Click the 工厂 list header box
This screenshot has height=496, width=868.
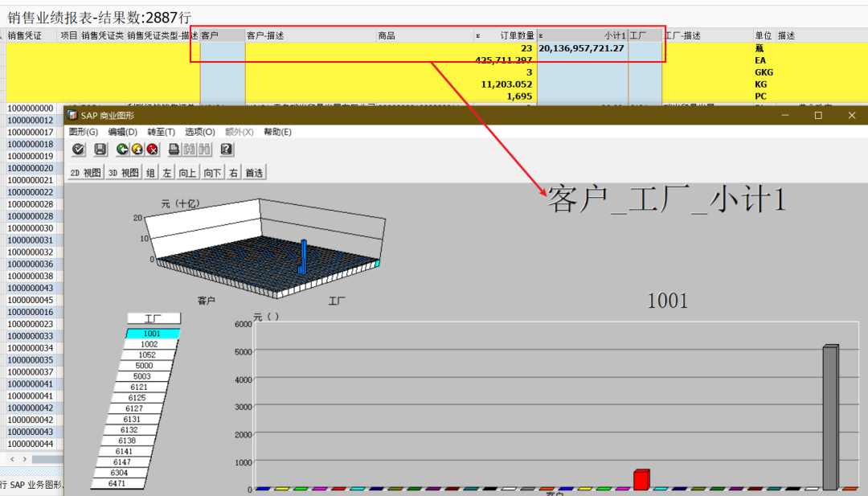click(154, 318)
